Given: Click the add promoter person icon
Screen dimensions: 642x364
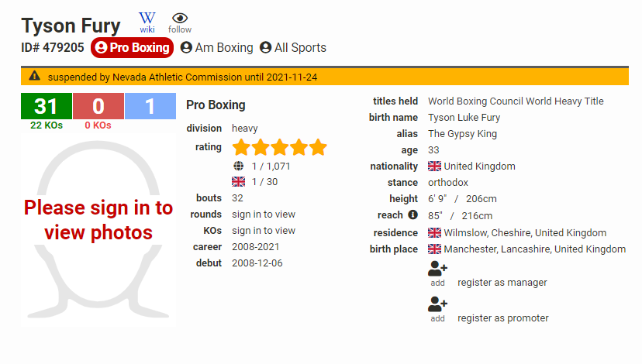Looking at the screenshot, I should [x=437, y=305].
